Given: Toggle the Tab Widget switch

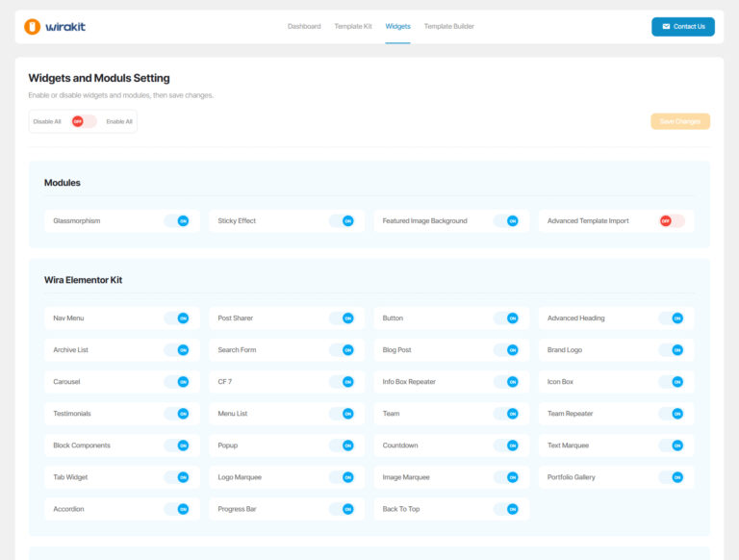Looking at the screenshot, I should 177,477.
